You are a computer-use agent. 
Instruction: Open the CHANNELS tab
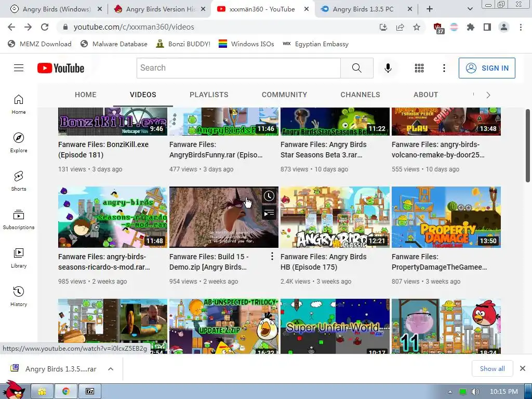[x=361, y=95]
